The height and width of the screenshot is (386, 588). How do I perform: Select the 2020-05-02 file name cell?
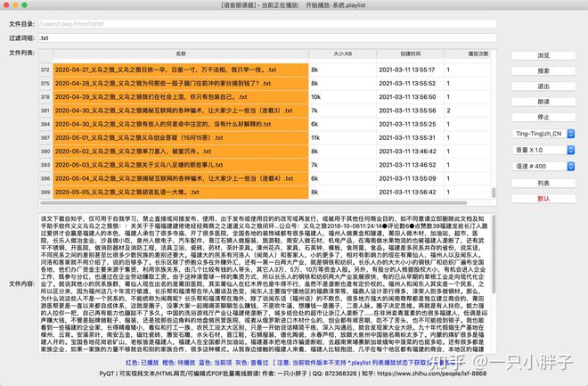[181, 152]
